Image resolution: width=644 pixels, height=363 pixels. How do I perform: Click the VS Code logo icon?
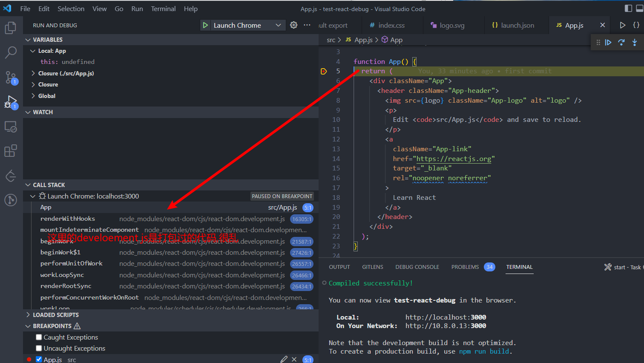pyautogui.click(x=7, y=8)
